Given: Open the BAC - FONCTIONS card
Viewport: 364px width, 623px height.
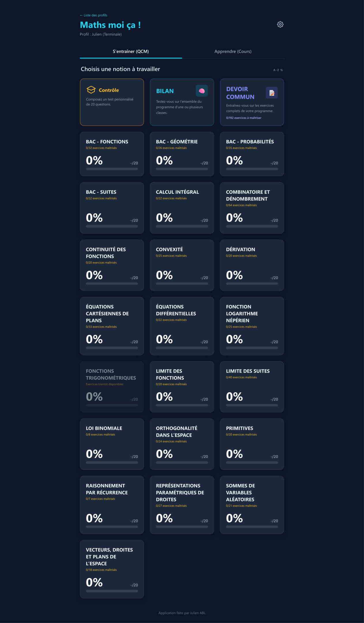Looking at the screenshot, I should point(112,154).
